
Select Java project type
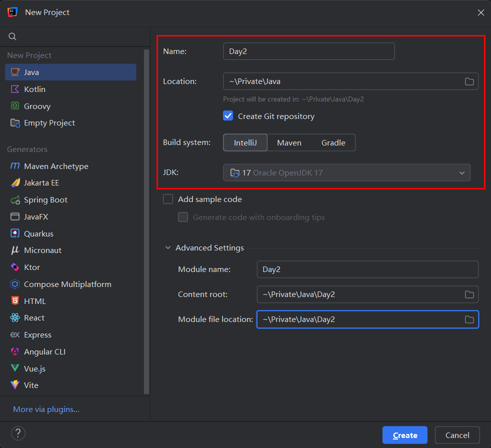tap(71, 72)
